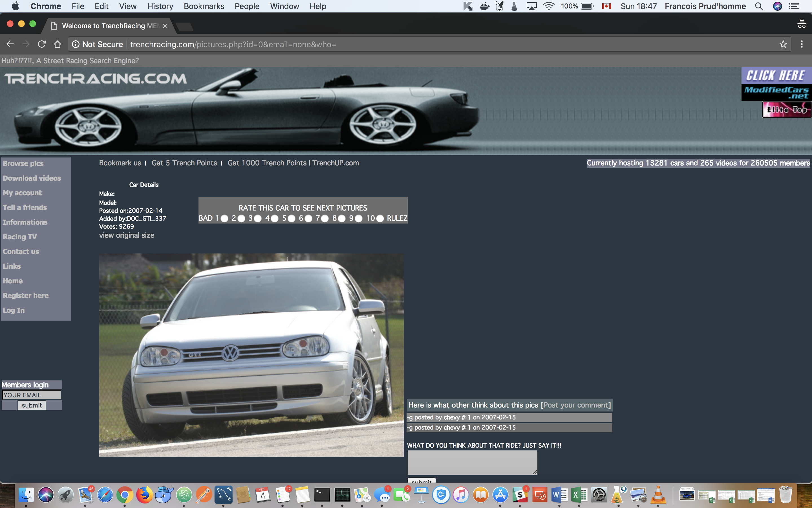The width and height of the screenshot is (812, 508).
Task: Click the comment text area
Action: 472,462
